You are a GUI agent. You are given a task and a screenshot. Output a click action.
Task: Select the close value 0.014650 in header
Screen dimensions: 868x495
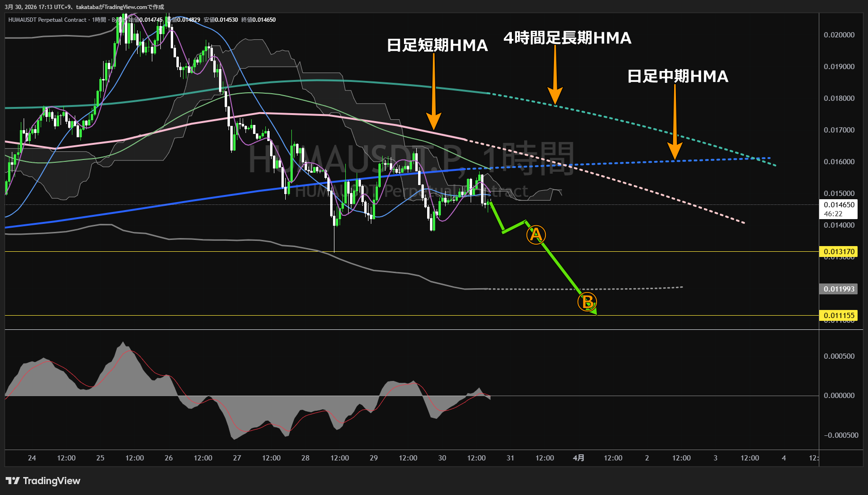point(264,20)
